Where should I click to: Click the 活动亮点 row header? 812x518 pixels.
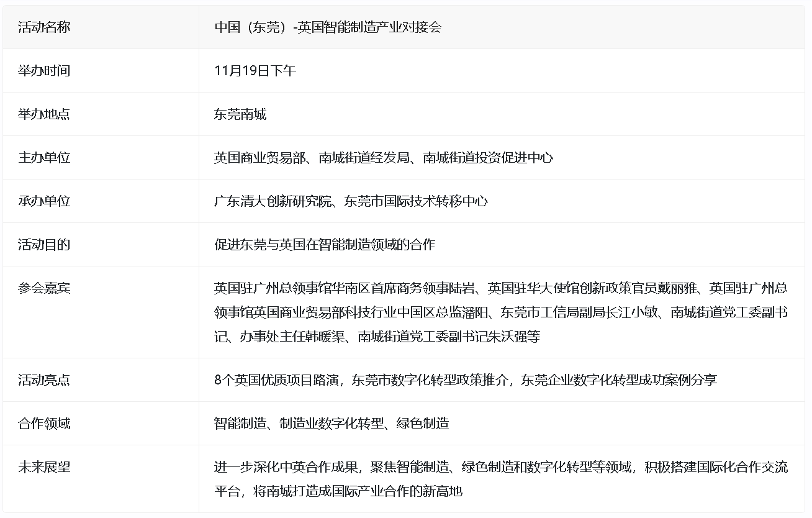(x=44, y=380)
